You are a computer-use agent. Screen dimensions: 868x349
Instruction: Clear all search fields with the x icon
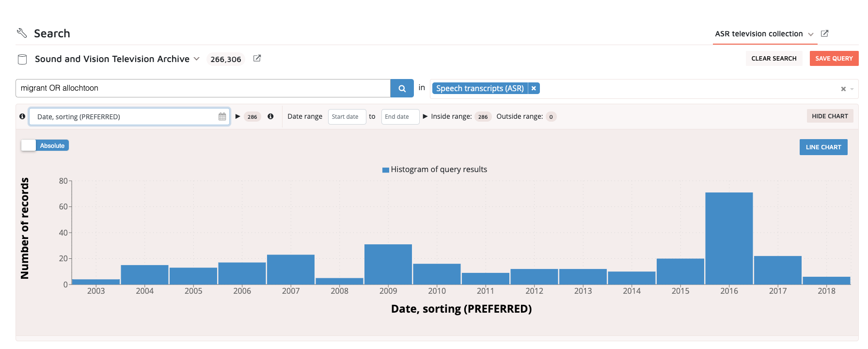pos(843,89)
